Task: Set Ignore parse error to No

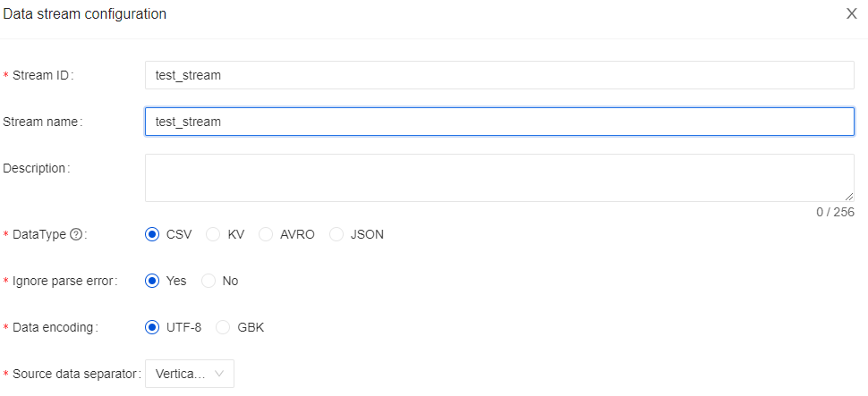Action: point(208,281)
